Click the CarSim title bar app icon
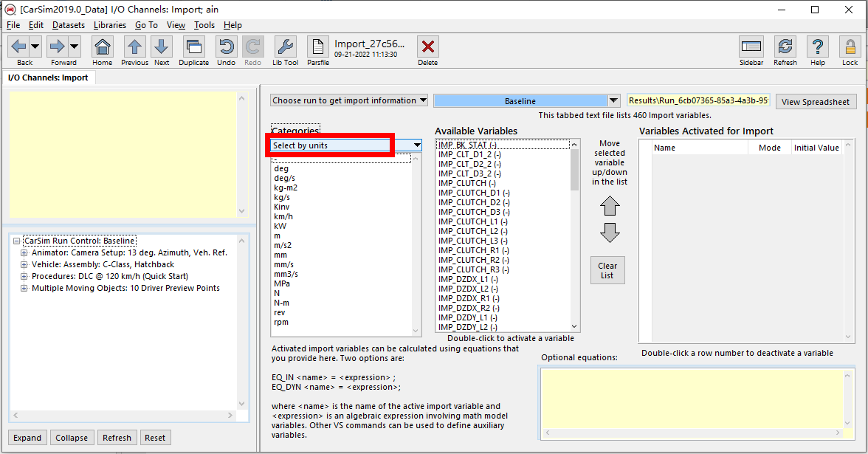Image resolution: width=868 pixels, height=454 pixels. click(x=10, y=10)
